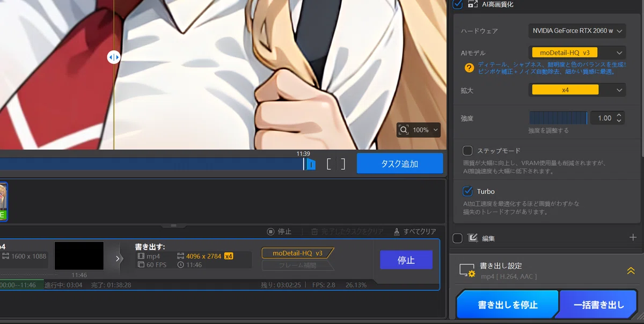Viewport: 644px width, 324px height.
Task: Enable the 編集 section checkbox
Action: click(457, 238)
